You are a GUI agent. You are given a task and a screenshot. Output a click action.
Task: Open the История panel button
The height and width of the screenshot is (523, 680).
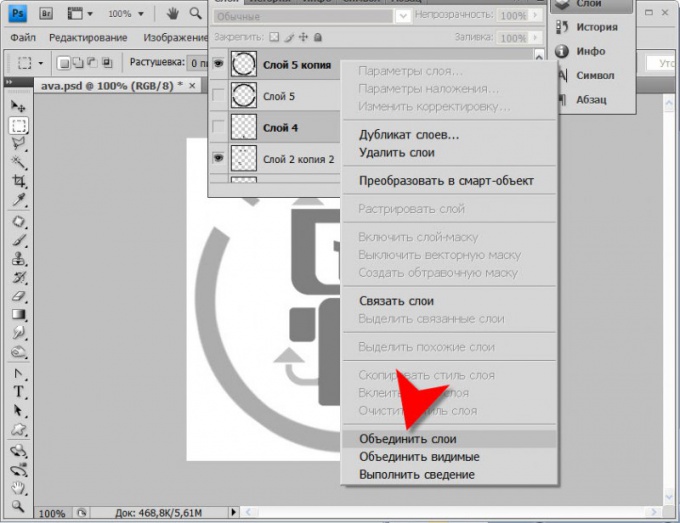point(593,27)
